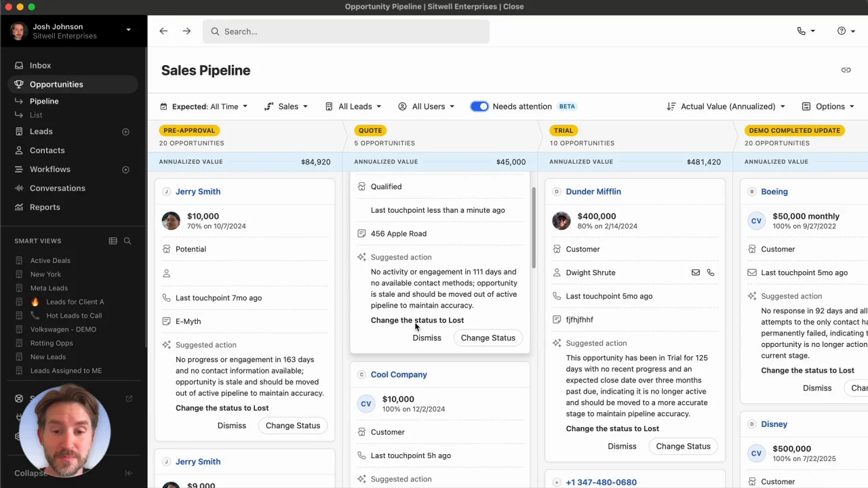The height and width of the screenshot is (488, 868).
Task: Open Contacts from the sidebar
Action: (47, 150)
